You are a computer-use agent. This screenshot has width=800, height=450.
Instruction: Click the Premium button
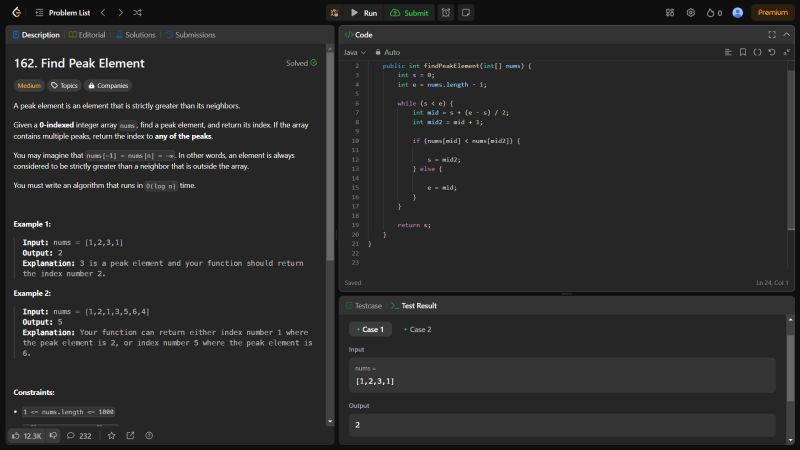click(772, 12)
